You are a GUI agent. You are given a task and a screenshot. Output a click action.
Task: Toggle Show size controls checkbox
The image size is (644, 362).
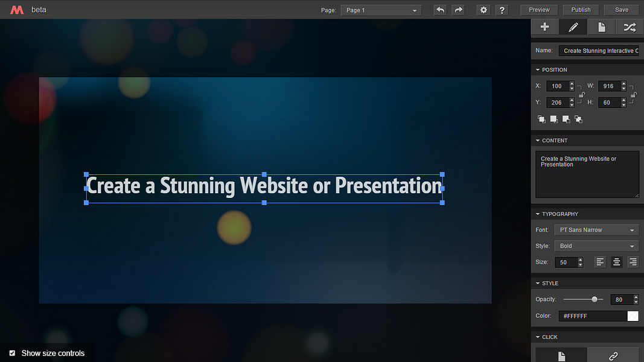coord(12,353)
